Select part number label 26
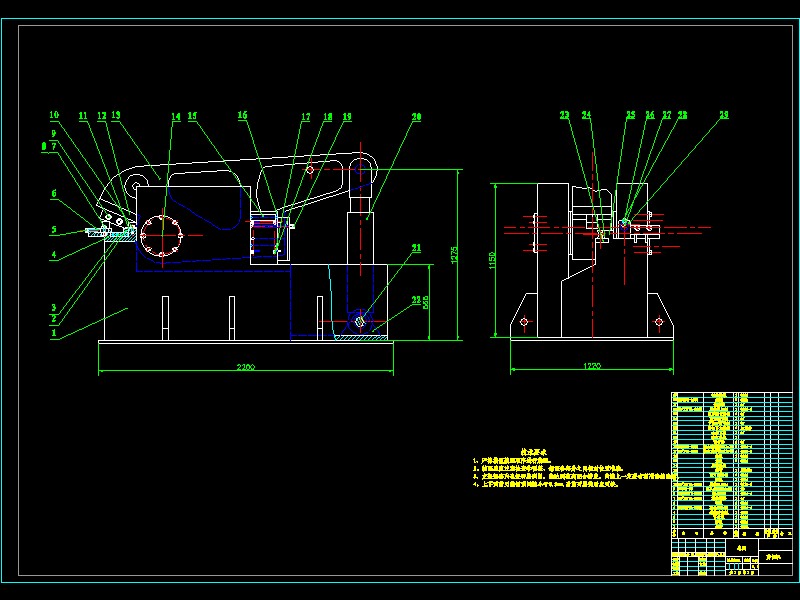This screenshot has width=800, height=600. [x=650, y=115]
